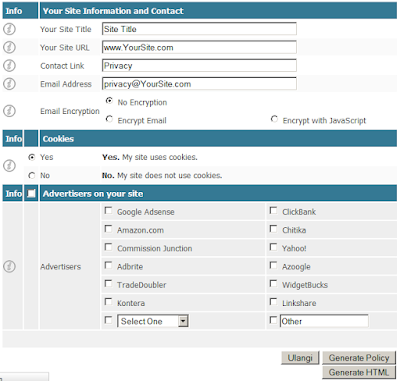Check the box beside the Other field
This screenshot has width=400, height=381.
tap(273, 320)
